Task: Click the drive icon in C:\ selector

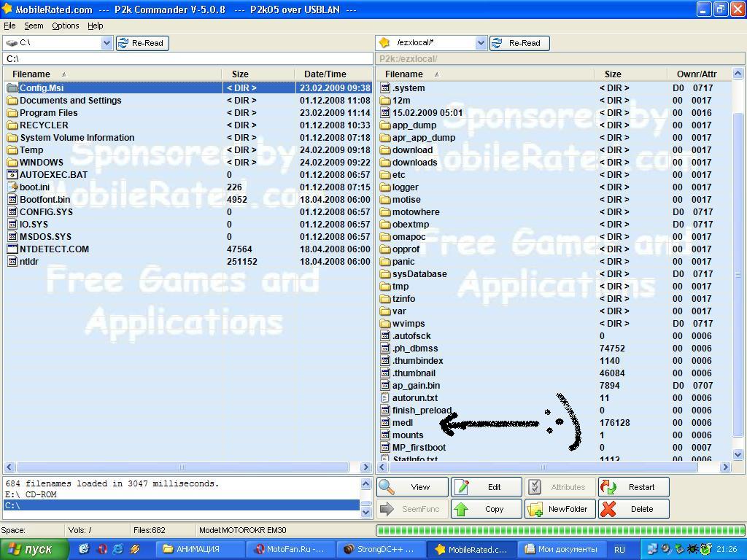Action: [12, 43]
